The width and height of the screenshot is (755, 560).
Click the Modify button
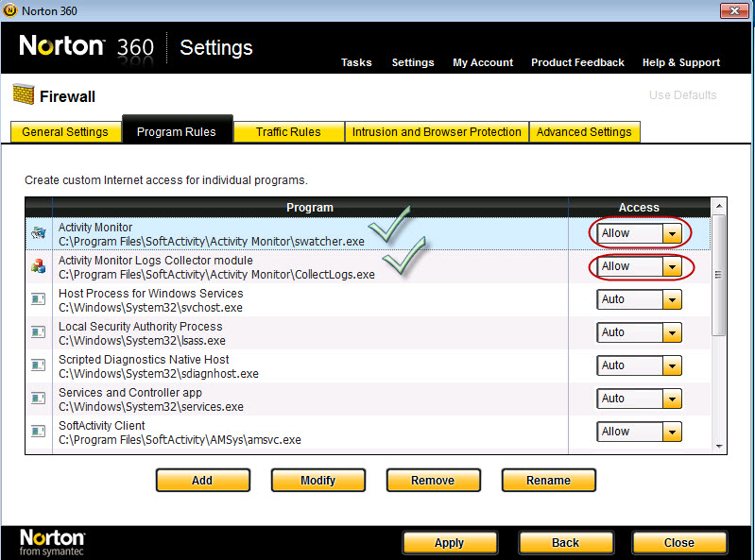point(317,480)
